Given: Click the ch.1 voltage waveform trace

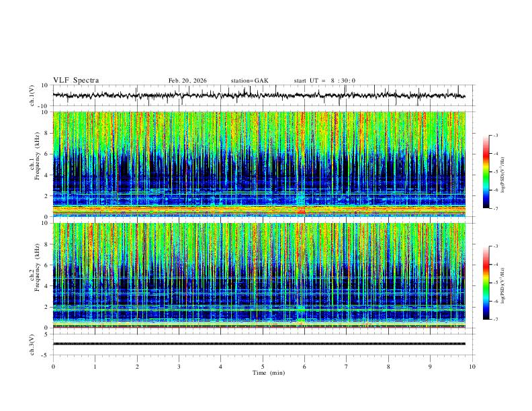Looking at the screenshot, I should point(259,95).
